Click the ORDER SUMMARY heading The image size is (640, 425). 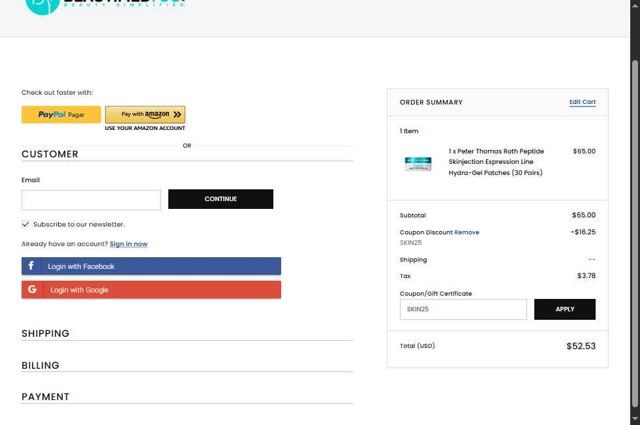(x=431, y=102)
